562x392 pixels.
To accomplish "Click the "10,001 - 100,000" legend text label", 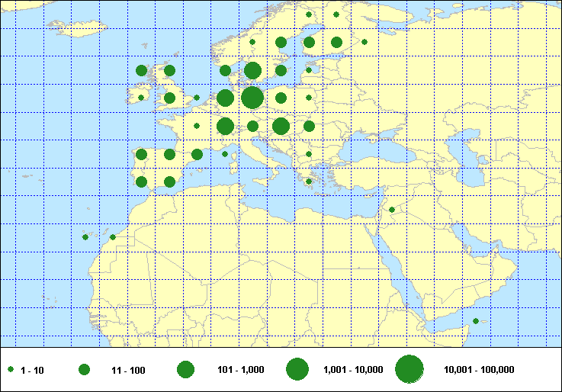I will 479,370.
